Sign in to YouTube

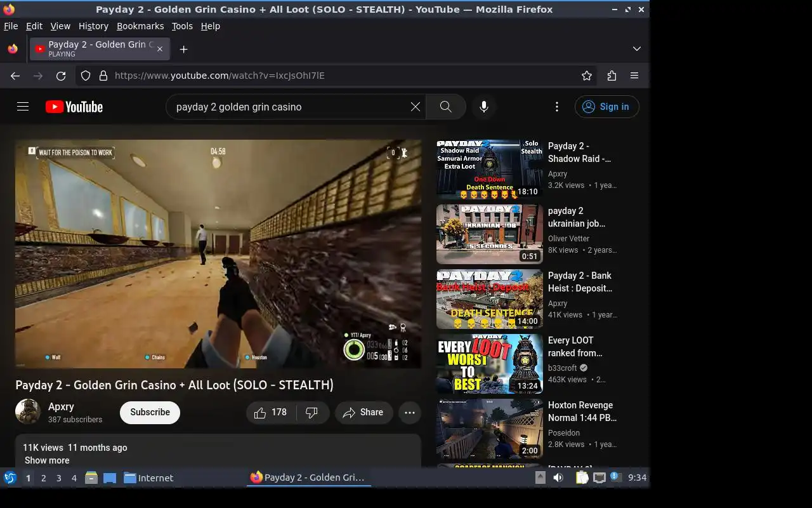click(x=606, y=107)
